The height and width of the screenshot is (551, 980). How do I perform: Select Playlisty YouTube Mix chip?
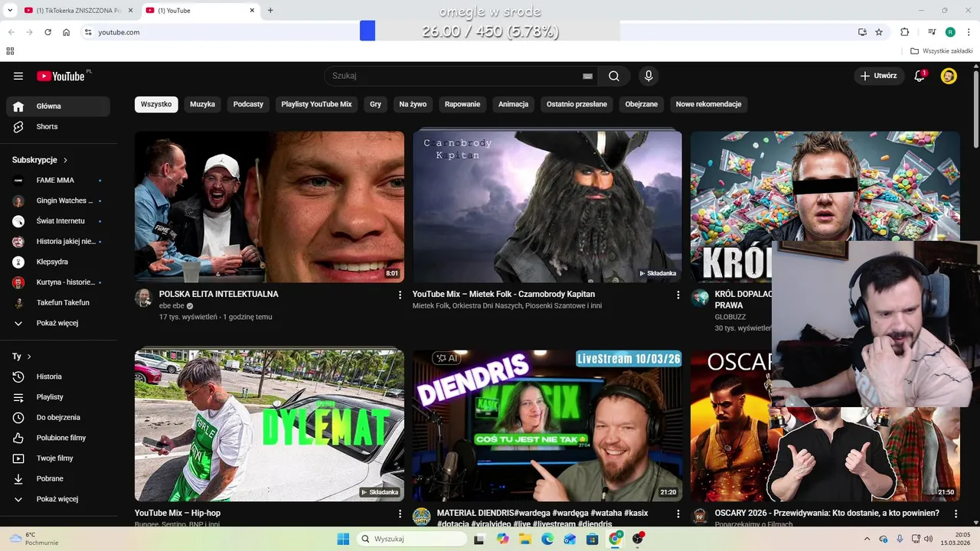pyautogui.click(x=316, y=104)
